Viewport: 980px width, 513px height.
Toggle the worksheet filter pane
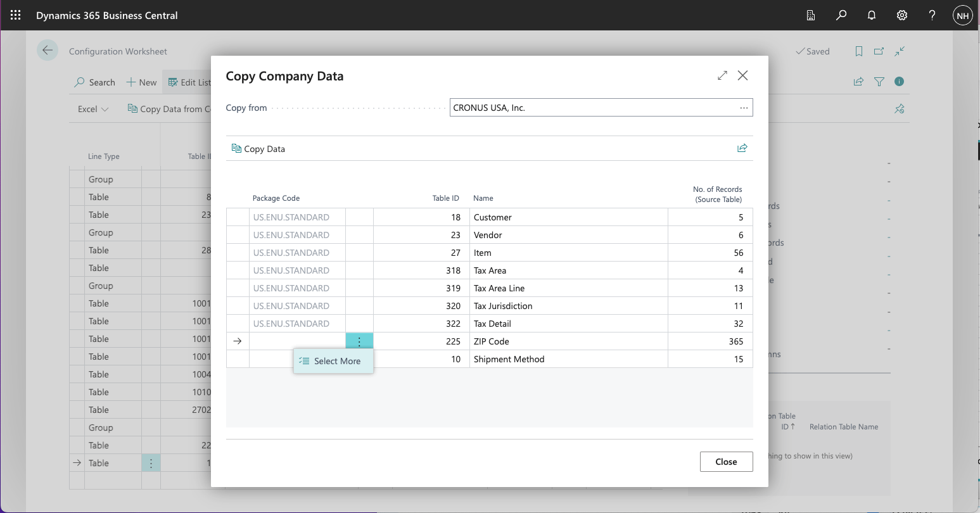click(879, 82)
